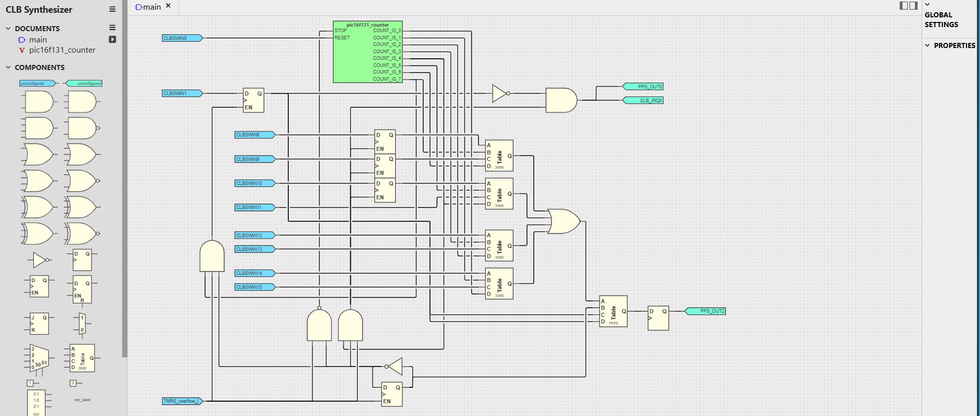The image size is (980, 416).
Task: Collapse the PROPERTIES panel
Action: coord(927,45)
